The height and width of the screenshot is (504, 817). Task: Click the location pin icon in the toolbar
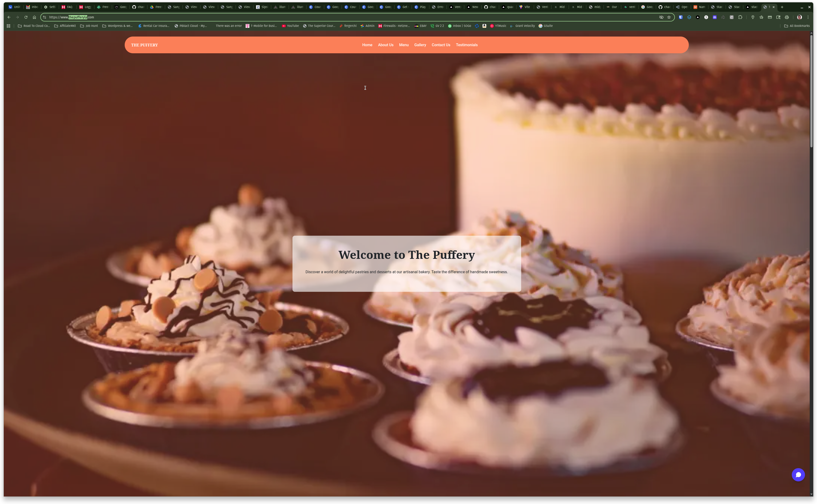coord(753,17)
